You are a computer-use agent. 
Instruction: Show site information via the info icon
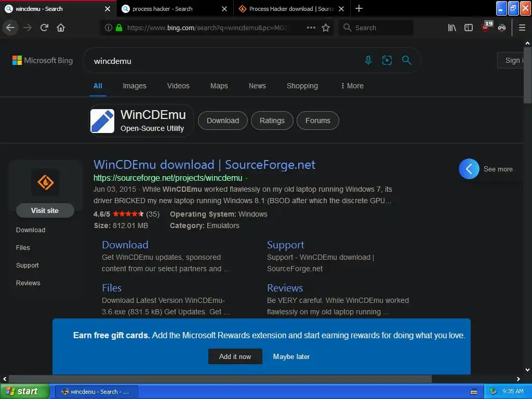[x=108, y=28]
